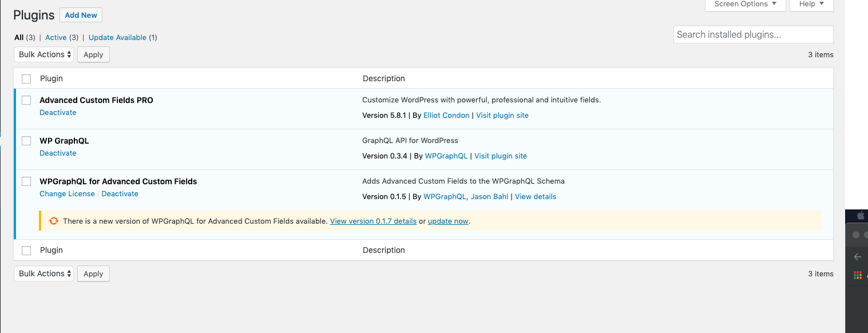This screenshot has height=333, width=868.
Task: Filter by Update Available plugins
Action: pos(117,37)
